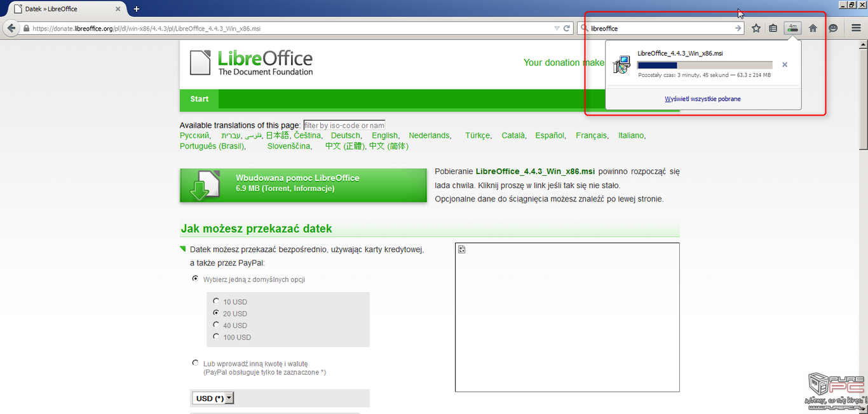Click the LibreOffice_4.4.3_Win_x86.msi installer file icon

pos(621,64)
